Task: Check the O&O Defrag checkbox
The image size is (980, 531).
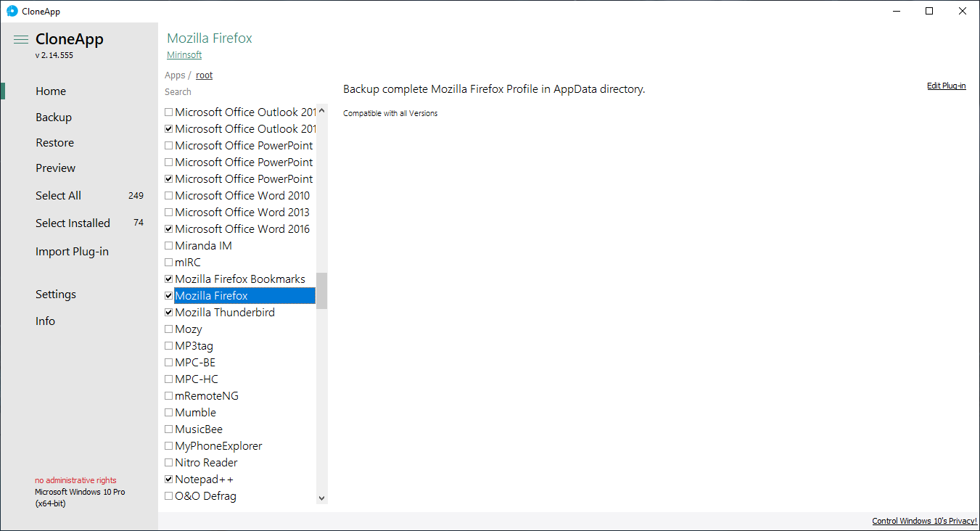Action: 169,496
